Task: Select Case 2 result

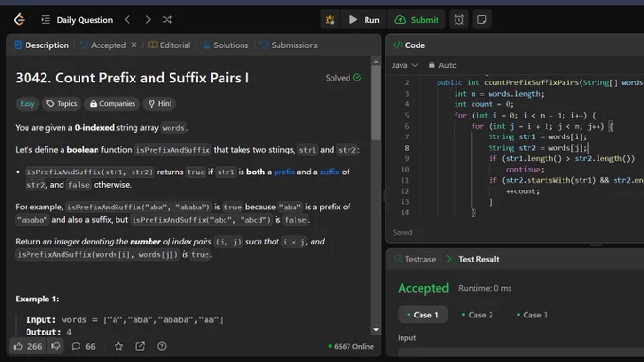Action: [477, 315]
